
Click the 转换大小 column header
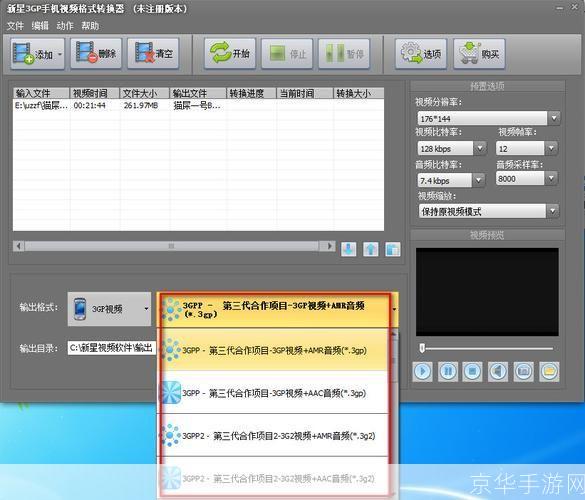(x=359, y=93)
